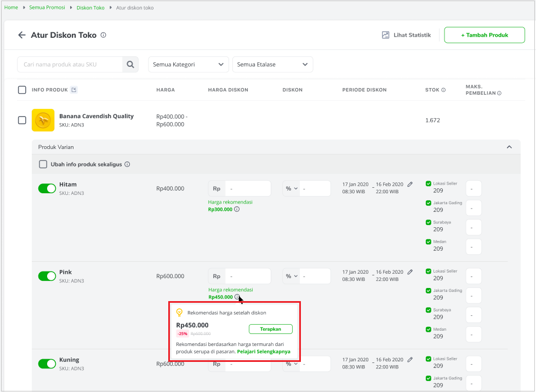The height and width of the screenshot is (392, 536).
Task: Edit discount period for Pink variant
Action: pyautogui.click(x=410, y=272)
